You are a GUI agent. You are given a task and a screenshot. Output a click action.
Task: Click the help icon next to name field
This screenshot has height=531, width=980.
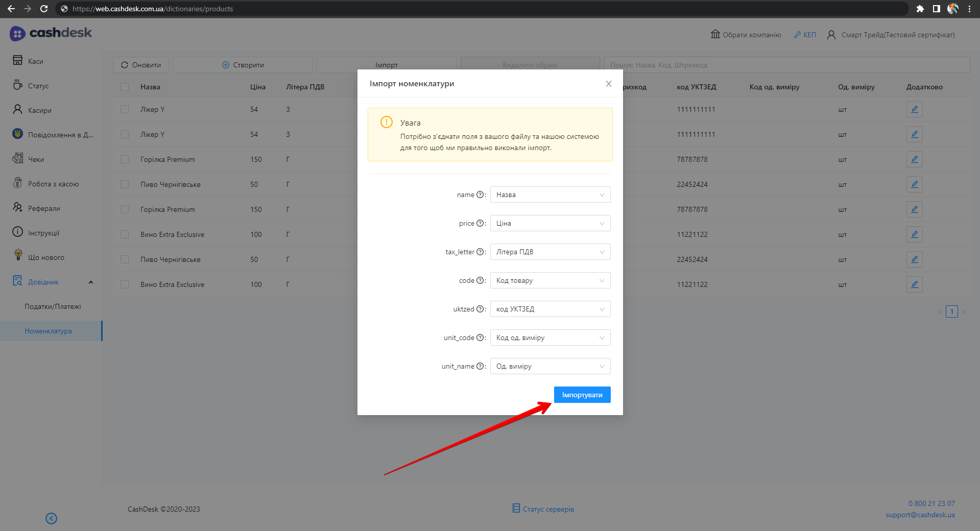[480, 195]
